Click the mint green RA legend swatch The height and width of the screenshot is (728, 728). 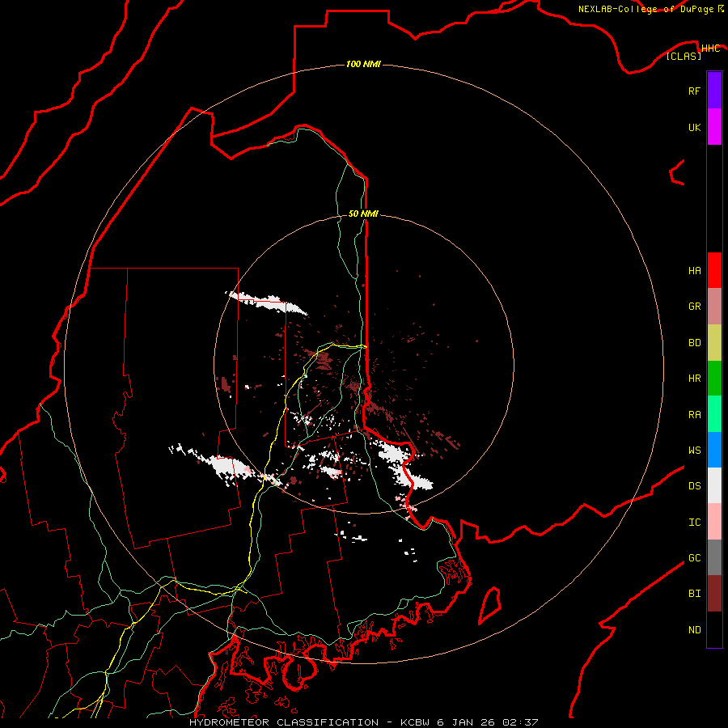tap(714, 414)
